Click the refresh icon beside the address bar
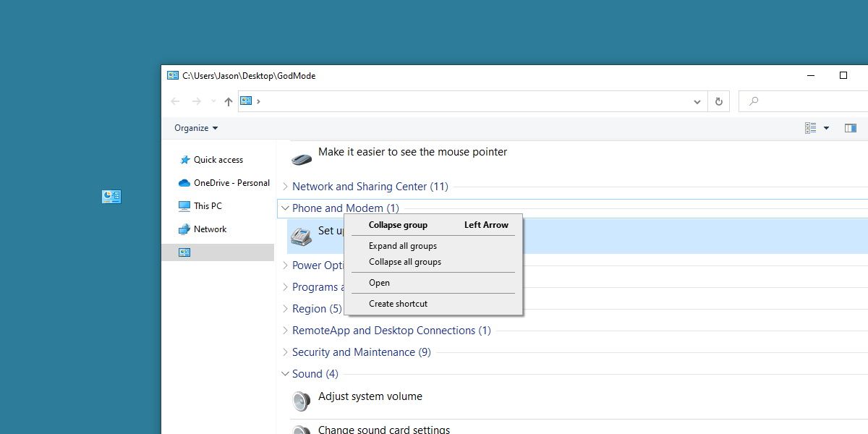 (718, 101)
